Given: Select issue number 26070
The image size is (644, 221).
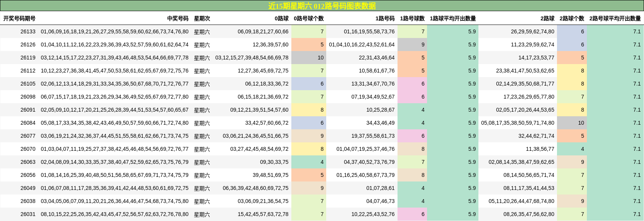Looking at the screenshot, I should point(28,149).
